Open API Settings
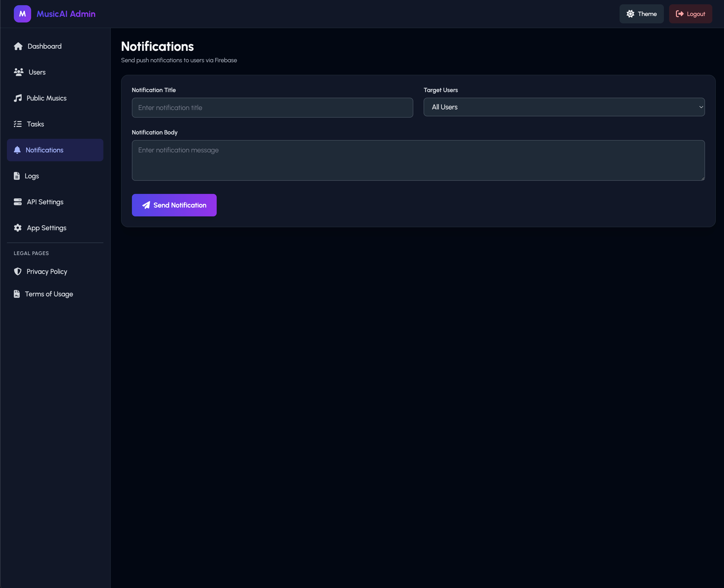The image size is (724, 588). [x=55, y=202]
